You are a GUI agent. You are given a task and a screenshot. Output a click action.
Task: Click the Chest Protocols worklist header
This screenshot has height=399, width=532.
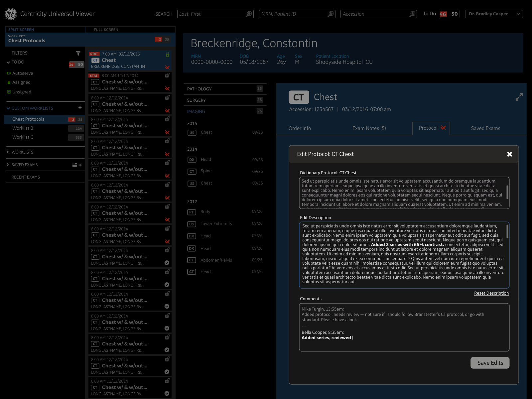point(90,39)
